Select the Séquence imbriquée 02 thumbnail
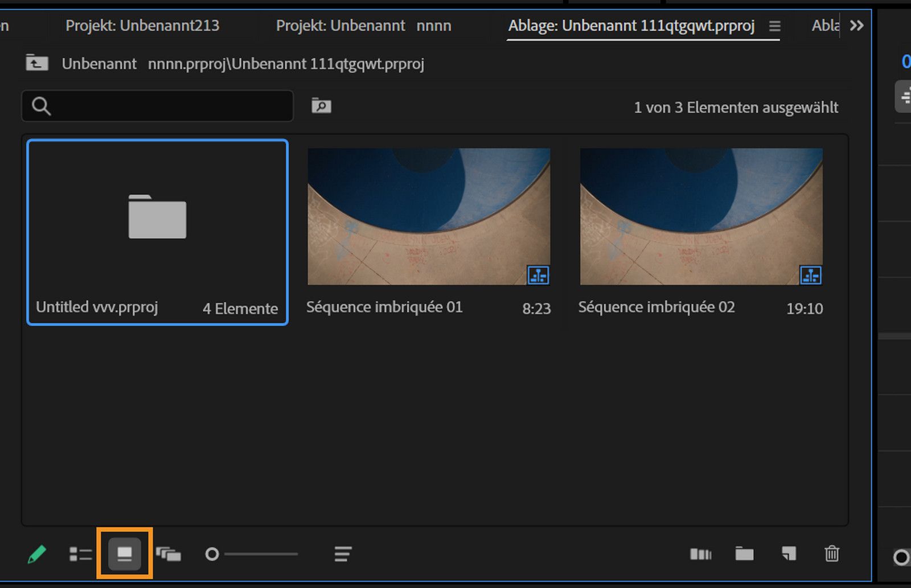Image resolution: width=911 pixels, height=588 pixels. pyautogui.click(x=701, y=216)
